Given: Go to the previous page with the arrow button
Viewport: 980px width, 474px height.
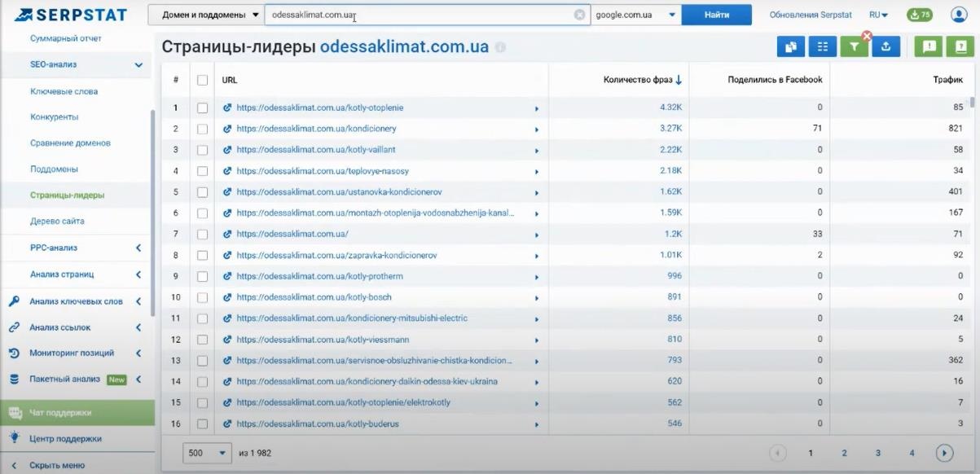Looking at the screenshot, I should tap(778, 453).
